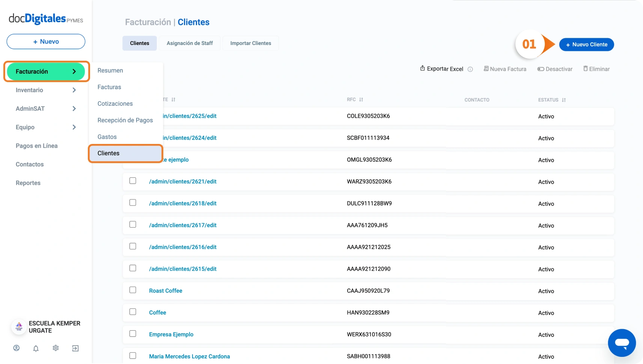This screenshot has height=364, width=643.
Task: Select the Coffee row checkbox
Action: [133, 312]
